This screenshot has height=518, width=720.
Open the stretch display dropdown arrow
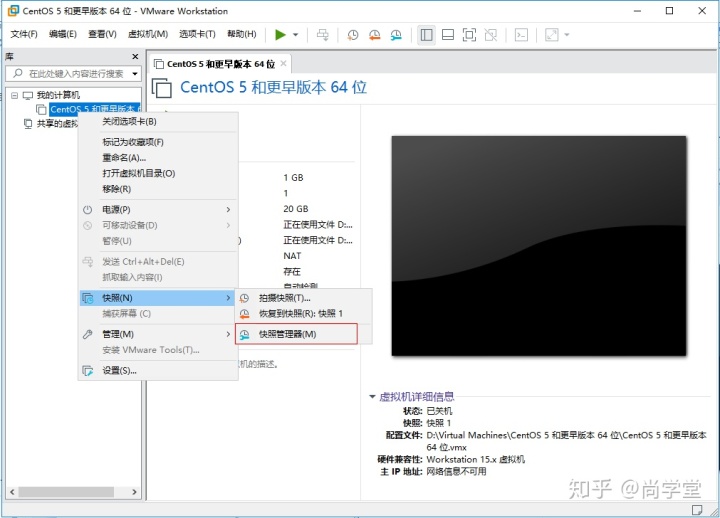[567, 34]
